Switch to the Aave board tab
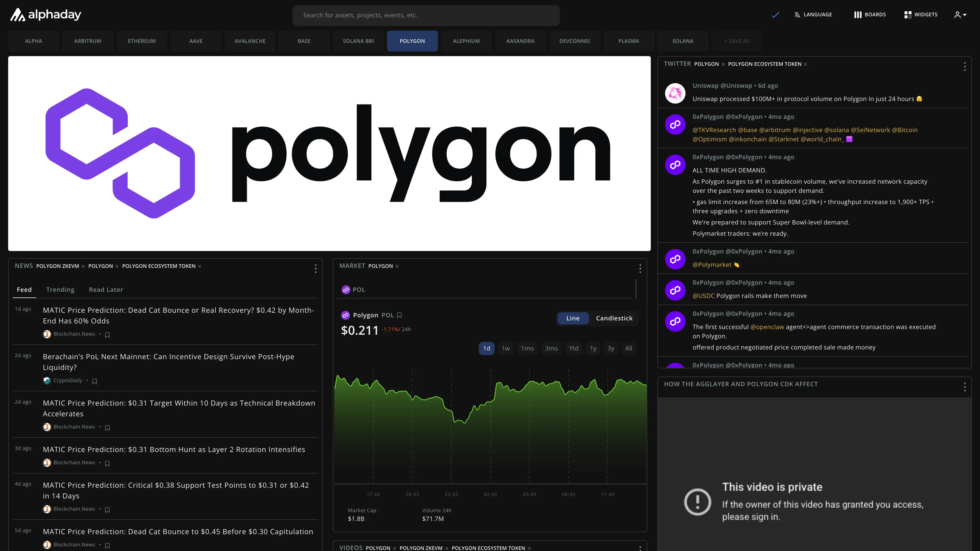 point(196,41)
